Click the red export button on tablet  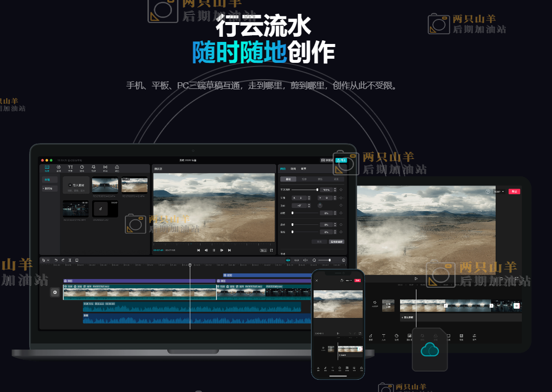point(514,192)
